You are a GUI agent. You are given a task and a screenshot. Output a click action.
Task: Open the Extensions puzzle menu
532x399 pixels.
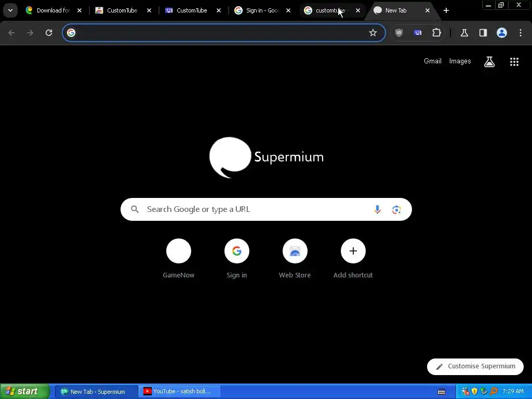tap(436, 33)
